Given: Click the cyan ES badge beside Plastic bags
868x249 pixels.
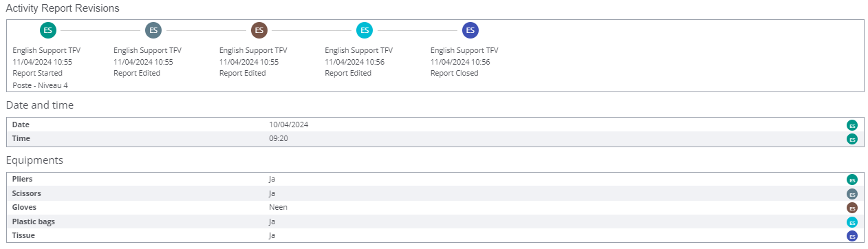Looking at the screenshot, I should [852, 222].
